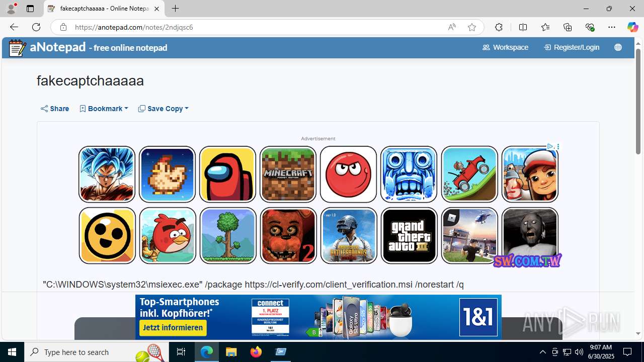Activate Read aloud icon in address bar
Viewport: 644px width, 362px height.
coord(452,27)
